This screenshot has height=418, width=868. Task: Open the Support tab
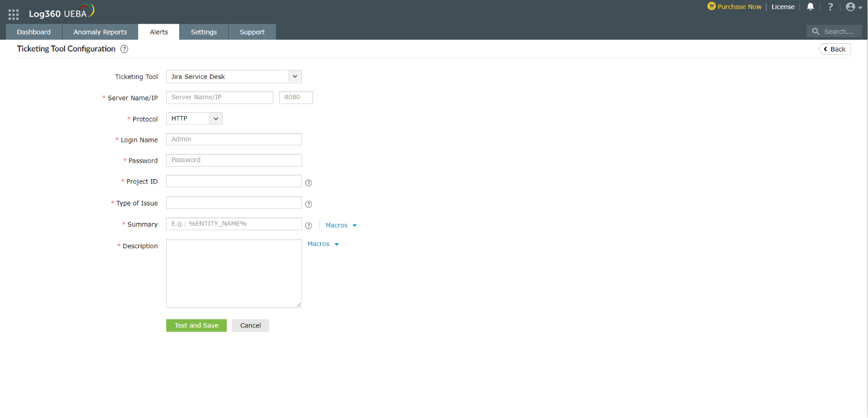pyautogui.click(x=252, y=32)
